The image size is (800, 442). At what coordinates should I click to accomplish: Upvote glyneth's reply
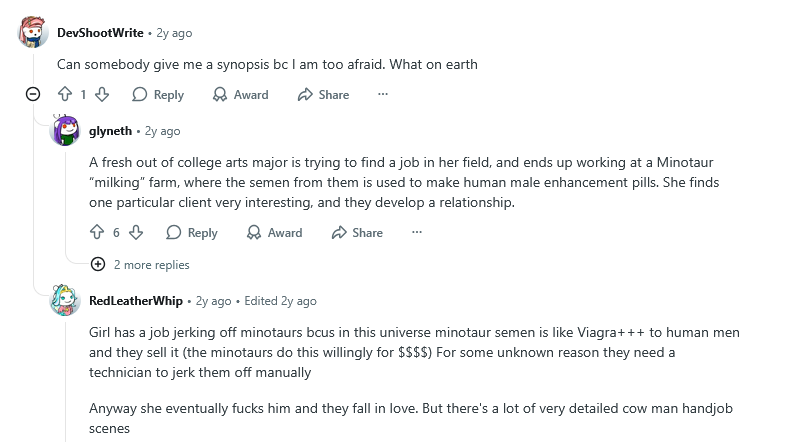[97, 233]
